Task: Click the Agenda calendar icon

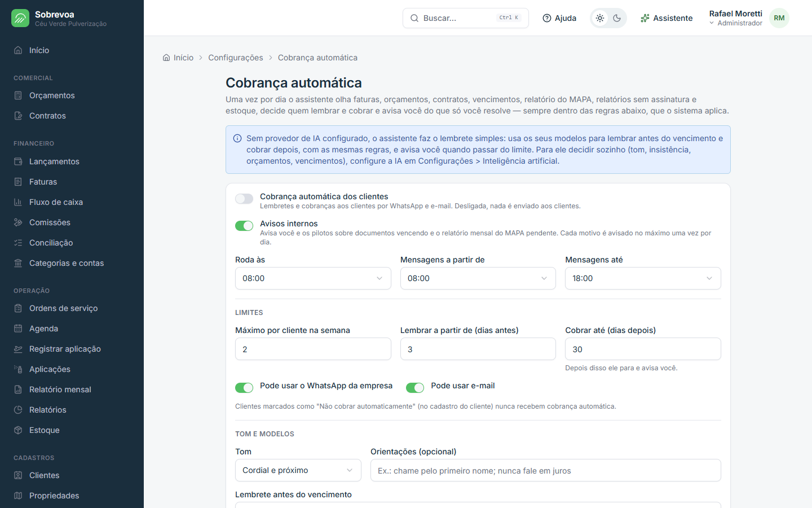Action: coord(18,329)
